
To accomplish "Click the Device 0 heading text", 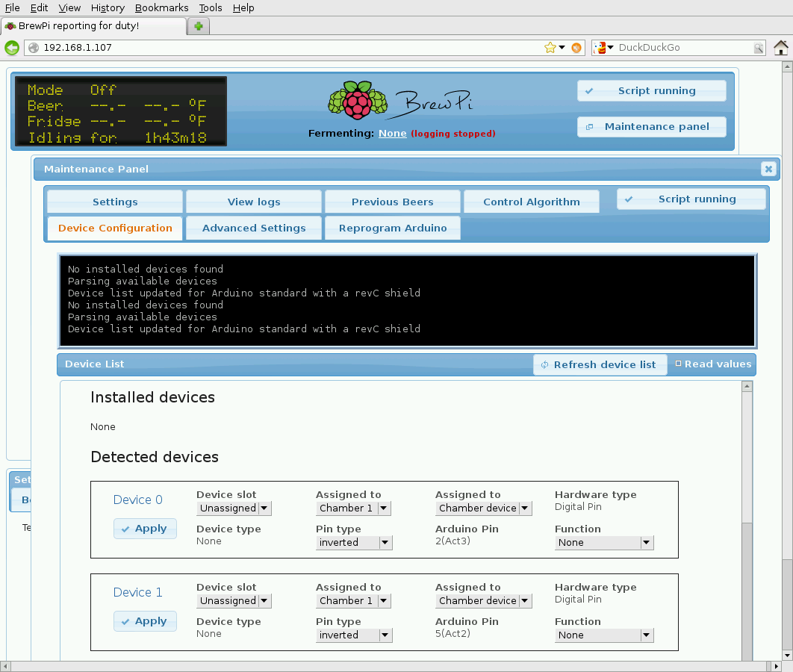I will (137, 500).
